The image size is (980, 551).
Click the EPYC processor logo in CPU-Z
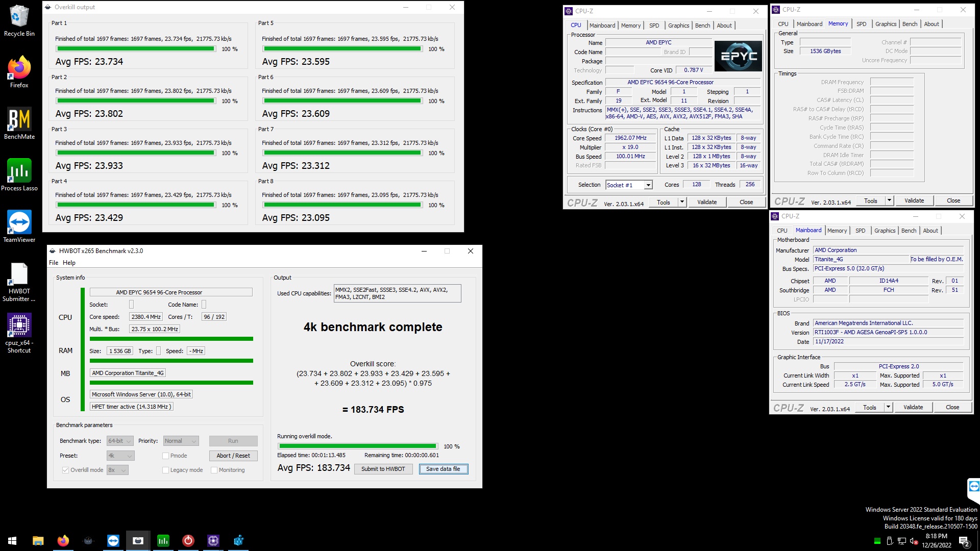(738, 56)
